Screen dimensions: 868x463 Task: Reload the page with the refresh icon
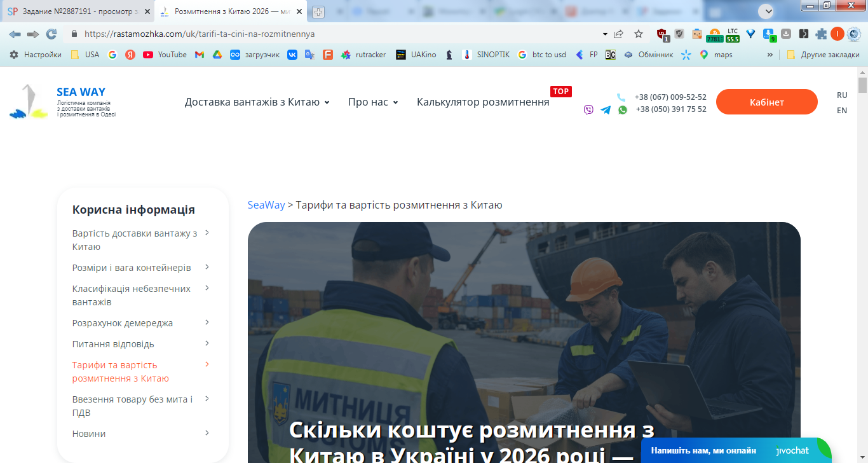[51, 34]
